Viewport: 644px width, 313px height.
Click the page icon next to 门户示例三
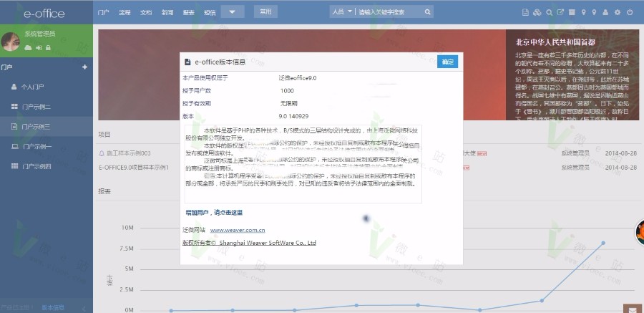(14, 126)
